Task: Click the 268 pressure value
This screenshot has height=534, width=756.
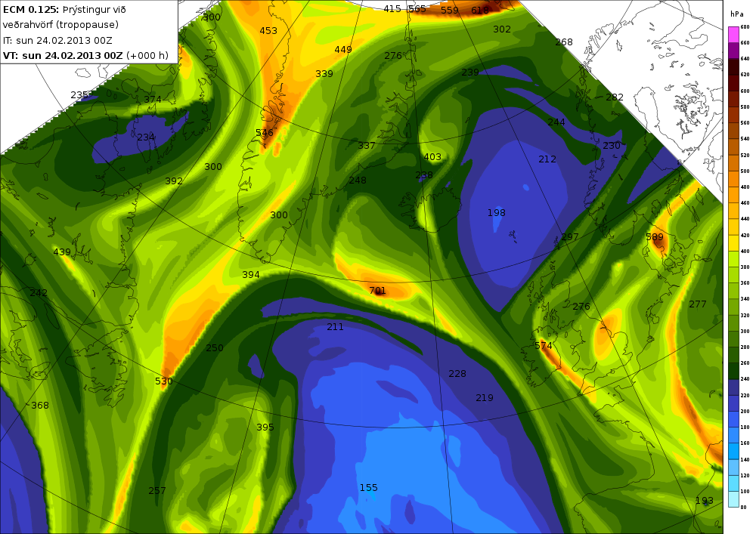Action: [564, 42]
